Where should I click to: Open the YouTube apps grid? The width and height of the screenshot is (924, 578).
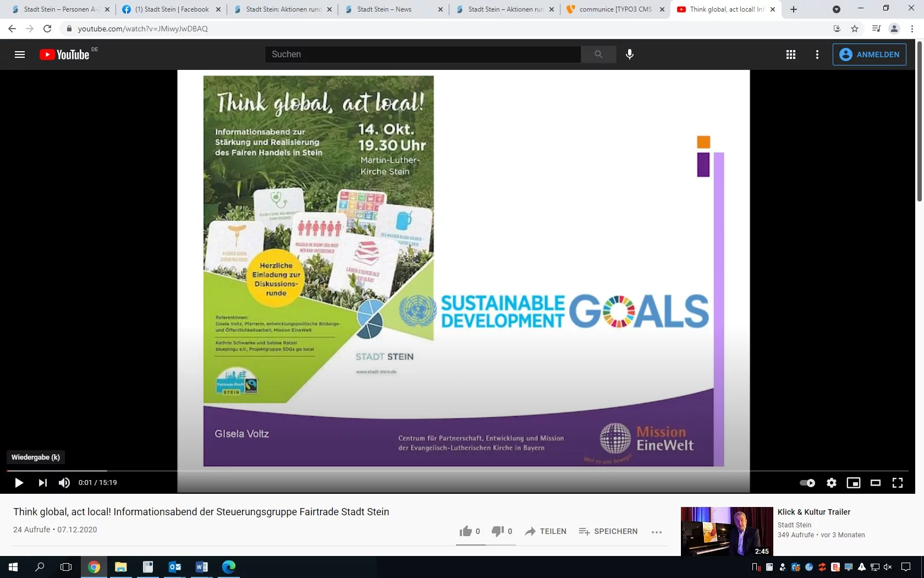point(791,54)
